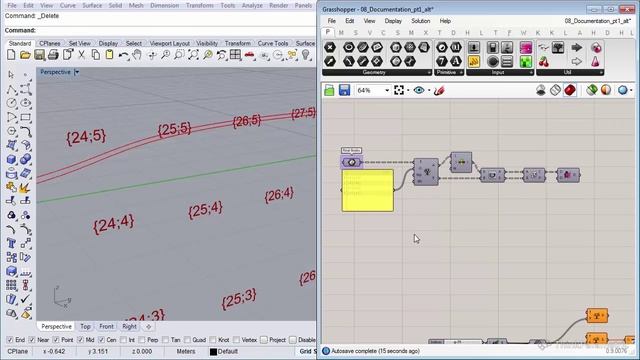Click the red car icon
This screenshot has height=360, width=640.
249,55
